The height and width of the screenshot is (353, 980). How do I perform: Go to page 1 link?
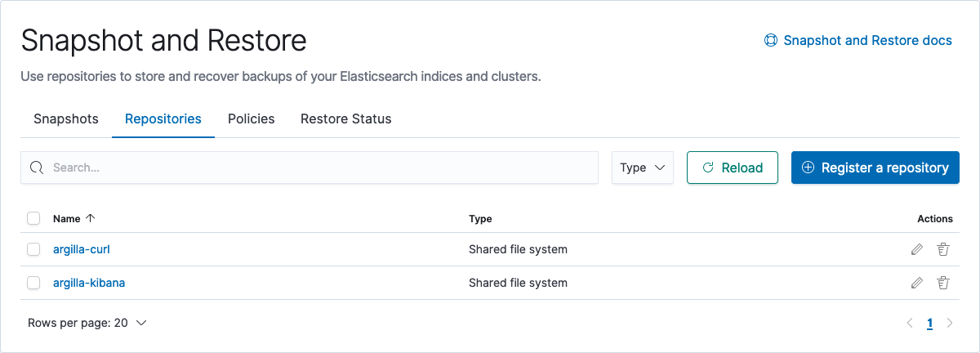(929, 323)
